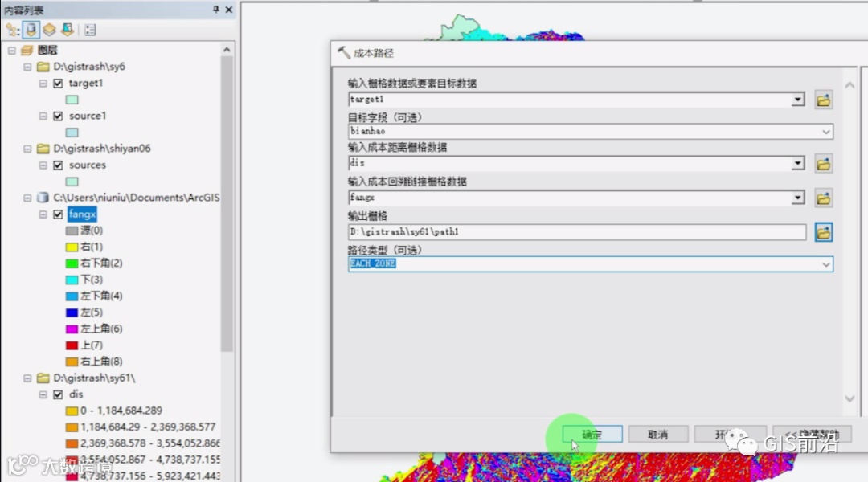Open the cost distance raster dropdown arrow
Viewport: 868px width, 482px height.
click(798, 163)
